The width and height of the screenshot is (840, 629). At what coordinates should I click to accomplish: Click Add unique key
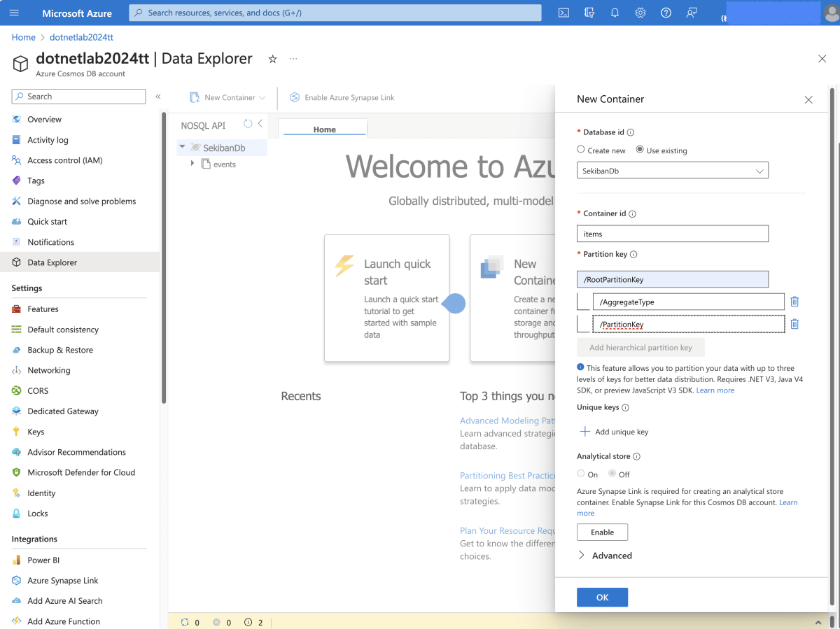[614, 432]
